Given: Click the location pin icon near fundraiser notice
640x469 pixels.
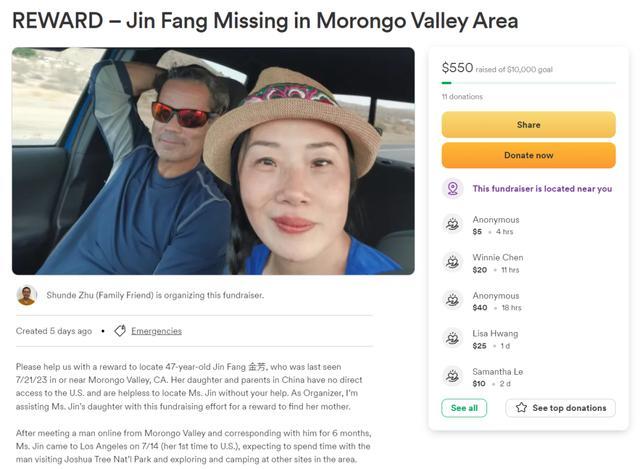Looking at the screenshot, I should coord(453,188).
